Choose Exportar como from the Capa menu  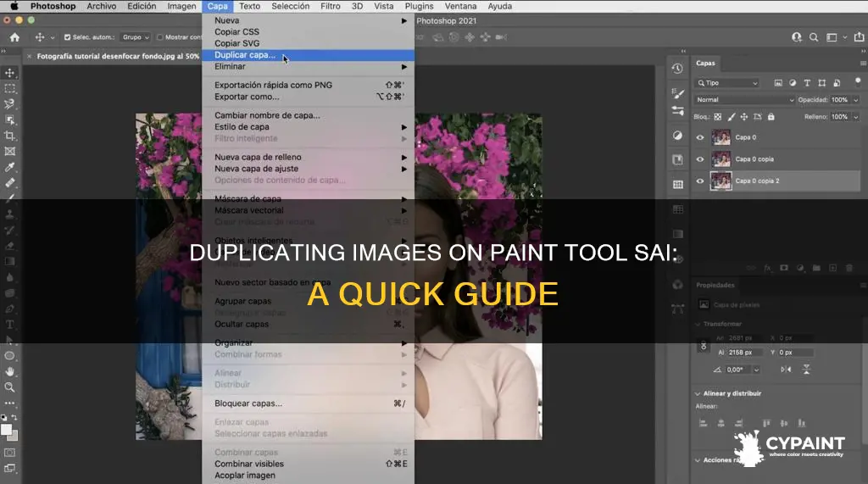pos(309,97)
